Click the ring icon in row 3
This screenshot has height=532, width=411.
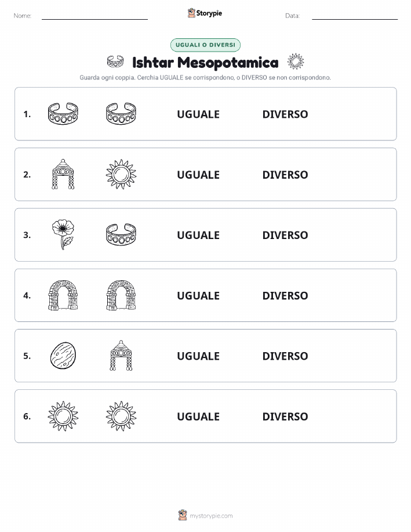coord(121,234)
